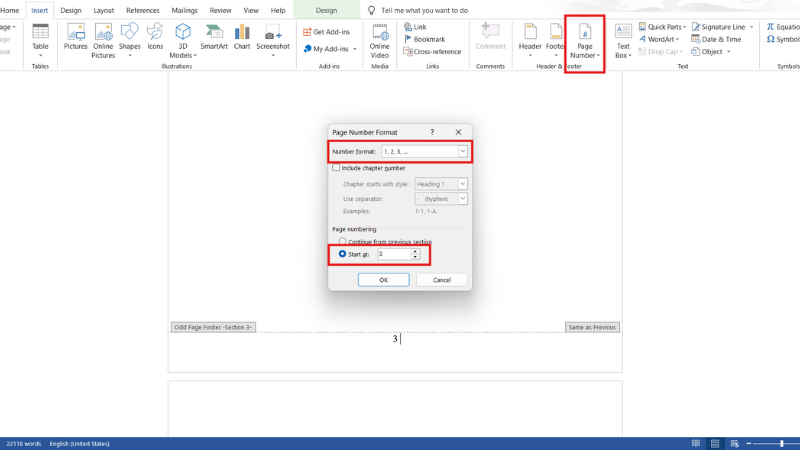The image size is (800, 450).
Task: Click OK in Page Number Format
Action: (x=383, y=280)
